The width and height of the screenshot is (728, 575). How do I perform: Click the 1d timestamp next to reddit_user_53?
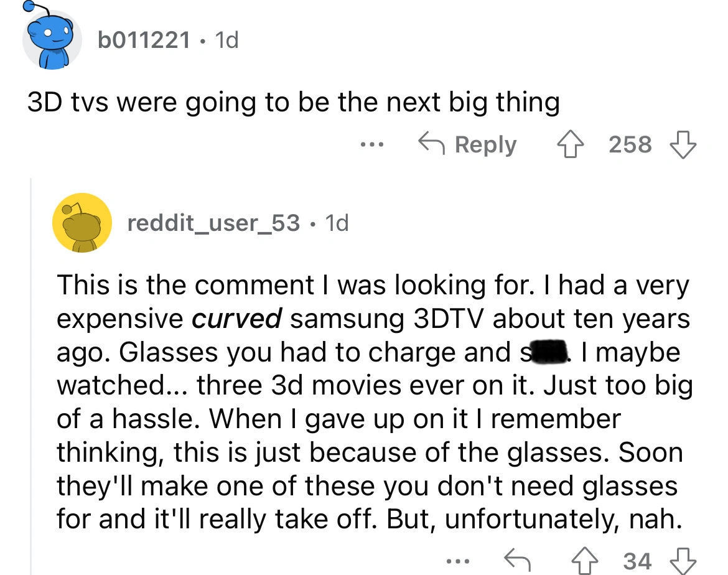[337, 222]
